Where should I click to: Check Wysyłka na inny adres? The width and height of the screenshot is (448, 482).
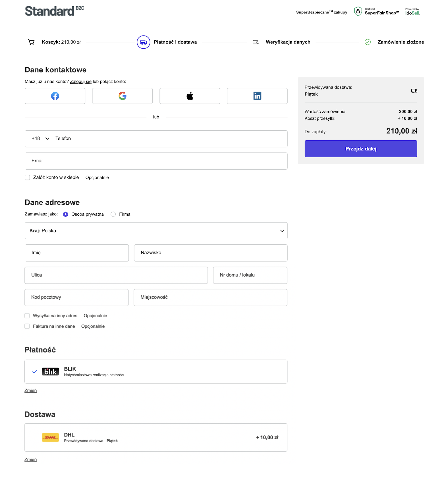pyautogui.click(x=27, y=316)
